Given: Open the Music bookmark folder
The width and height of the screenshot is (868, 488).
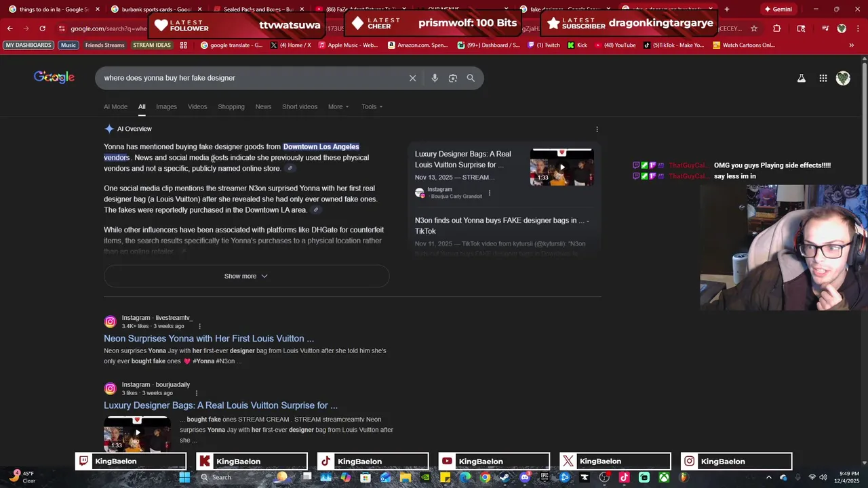Looking at the screenshot, I should 68,45.
